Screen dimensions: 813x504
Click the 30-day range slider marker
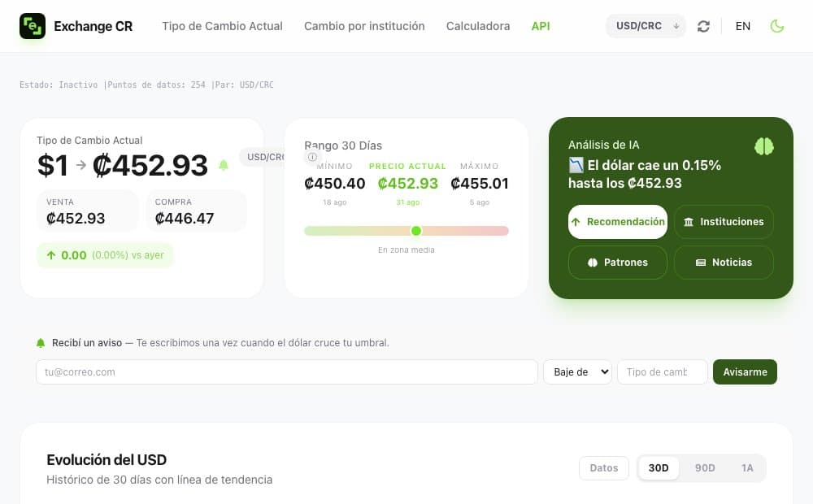[415, 231]
